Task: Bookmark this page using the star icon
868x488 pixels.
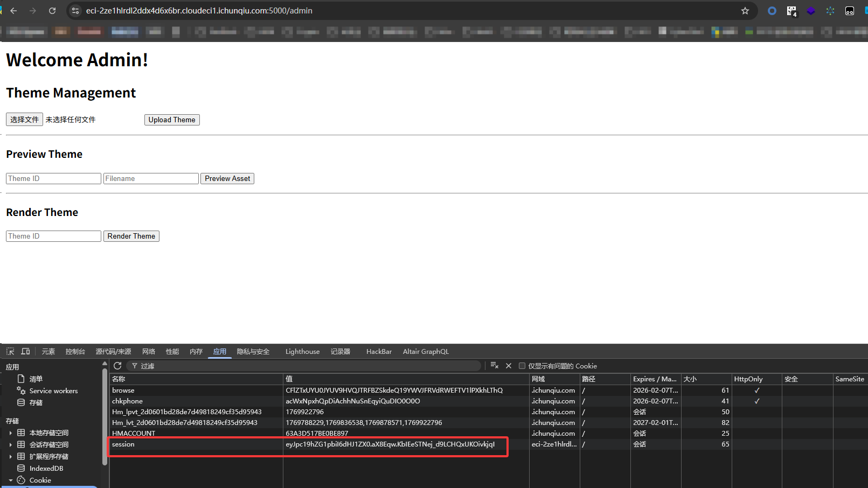Action: click(x=745, y=11)
